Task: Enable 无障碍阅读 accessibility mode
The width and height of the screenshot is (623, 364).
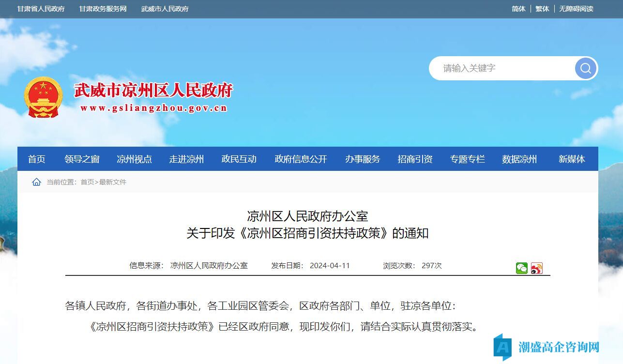Action: pyautogui.click(x=576, y=9)
